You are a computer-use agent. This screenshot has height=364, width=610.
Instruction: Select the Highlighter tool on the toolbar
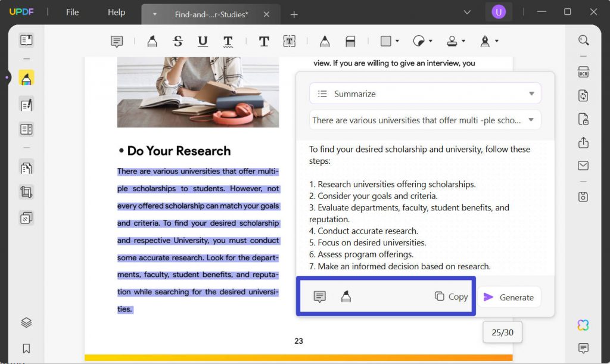[152, 41]
